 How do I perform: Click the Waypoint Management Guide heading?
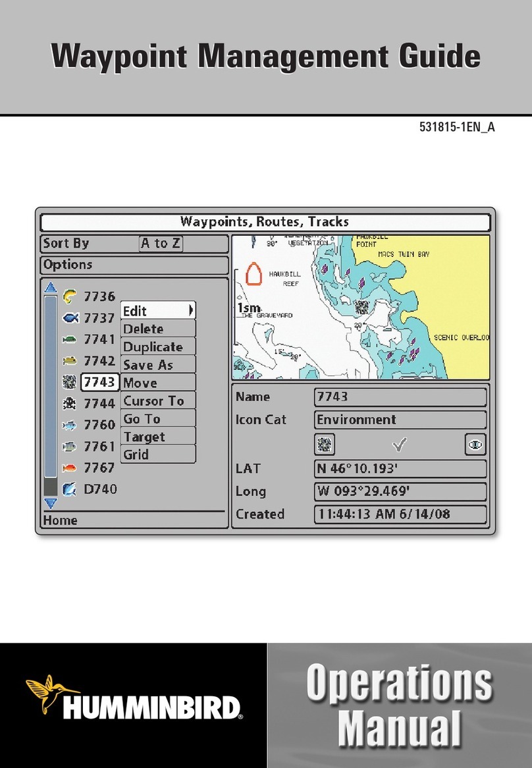(266, 57)
